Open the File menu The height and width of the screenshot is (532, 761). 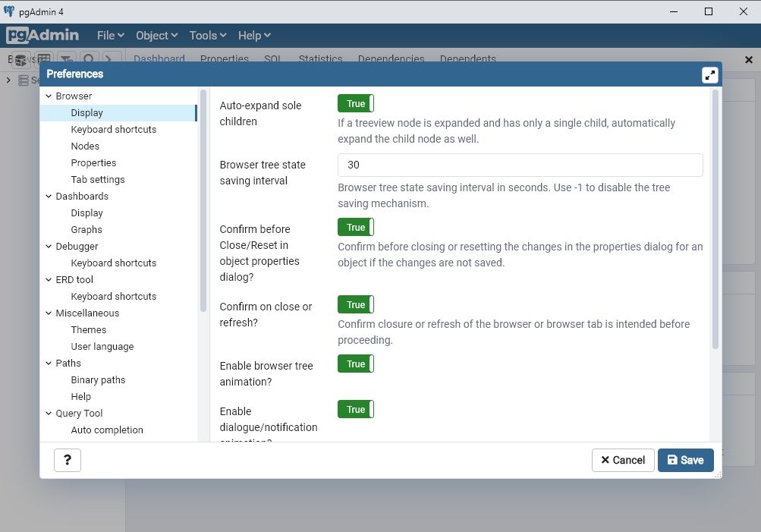click(x=110, y=36)
